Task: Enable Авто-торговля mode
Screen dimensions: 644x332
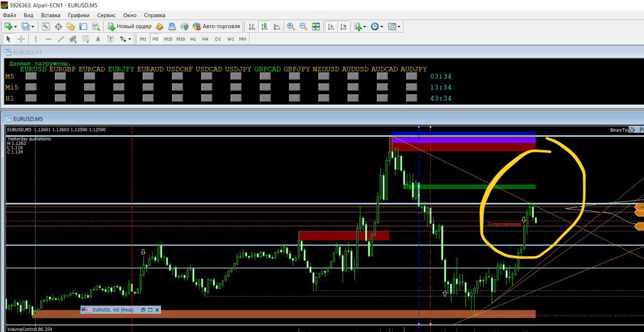Action: 217,26
